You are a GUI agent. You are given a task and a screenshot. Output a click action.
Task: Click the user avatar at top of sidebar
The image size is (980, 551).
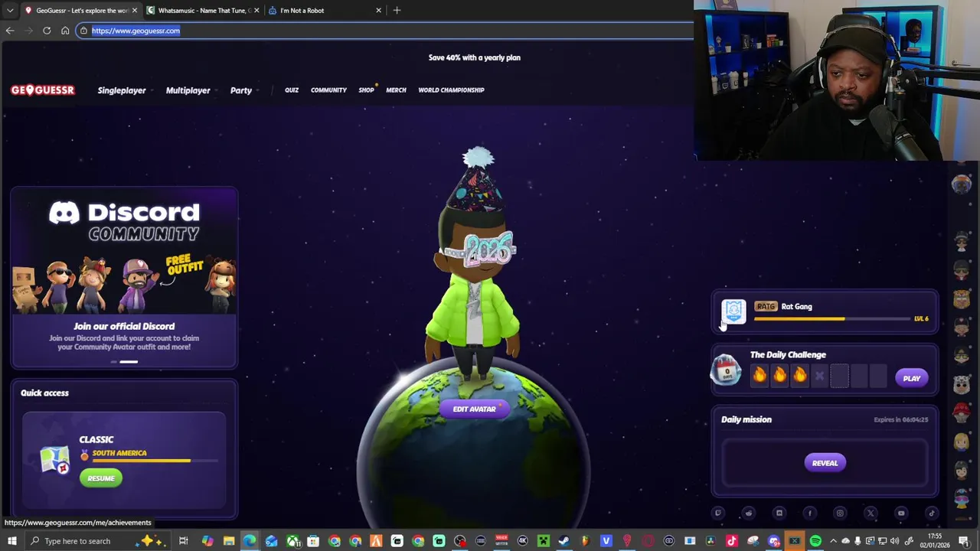(x=962, y=184)
